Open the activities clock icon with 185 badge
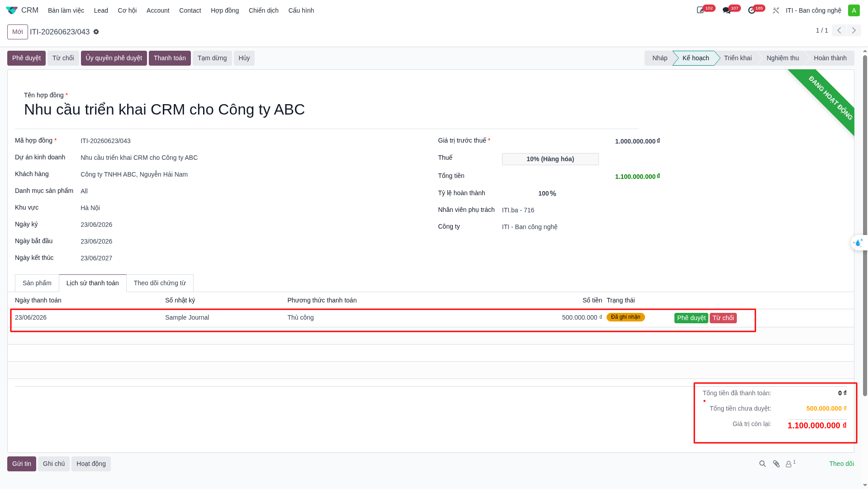The width and height of the screenshot is (868, 489). pos(752,10)
